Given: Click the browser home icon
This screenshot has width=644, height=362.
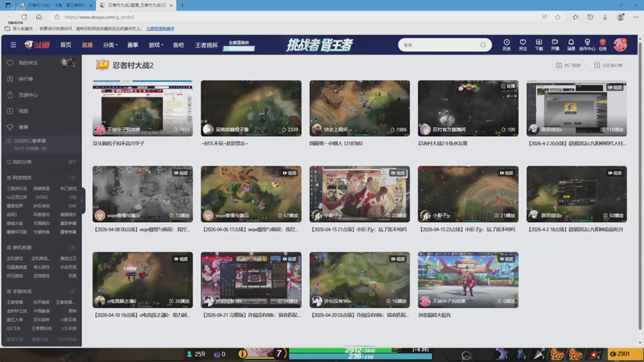Looking at the screenshot, I should tap(39, 17).
